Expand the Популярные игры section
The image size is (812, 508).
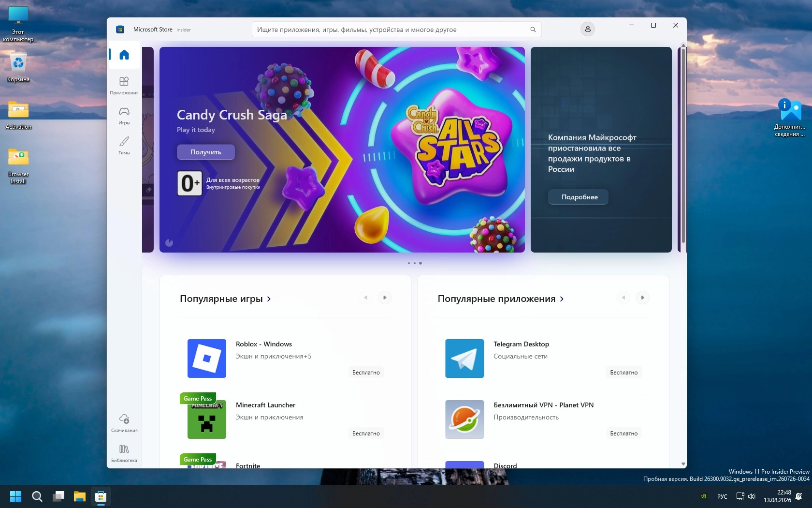coord(225,299)
